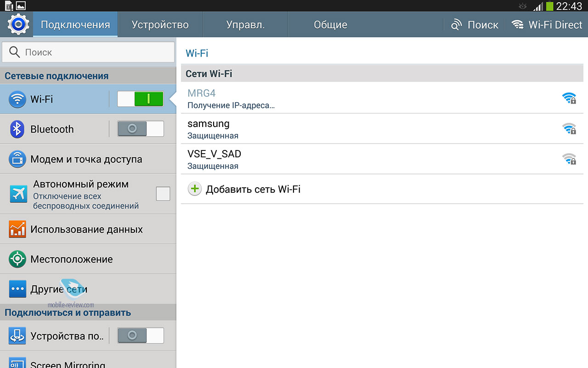Click the Другие сети dots icon

click(x=17, y=289)
